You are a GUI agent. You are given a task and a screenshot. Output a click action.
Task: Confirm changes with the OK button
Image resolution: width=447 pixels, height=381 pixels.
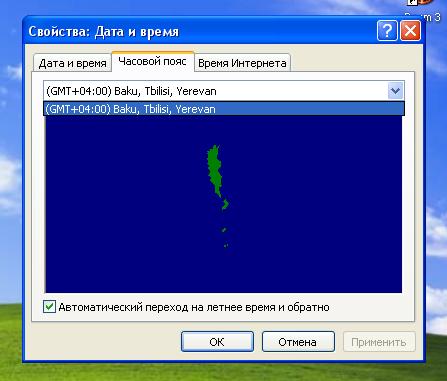pos(217,342)
